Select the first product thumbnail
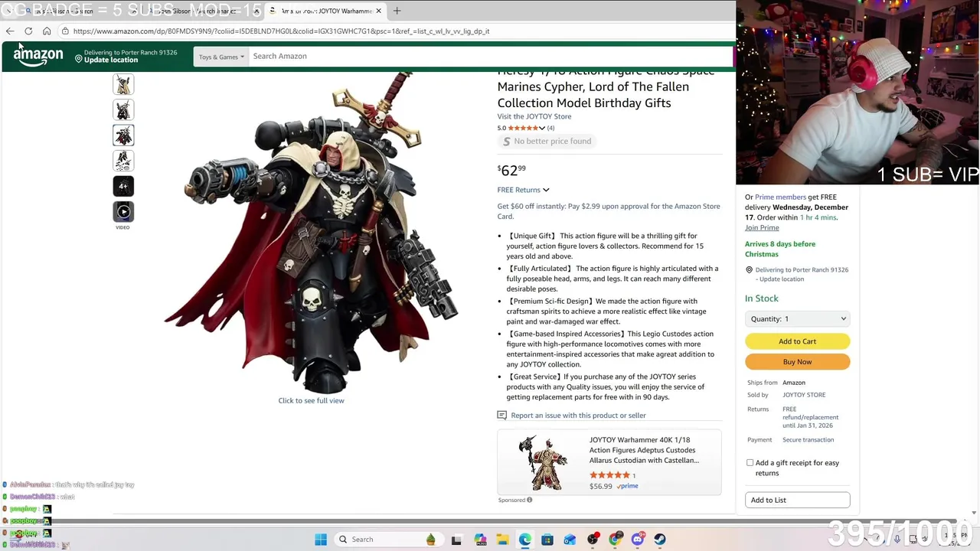The image size is (980, 551). coord(123,85)
